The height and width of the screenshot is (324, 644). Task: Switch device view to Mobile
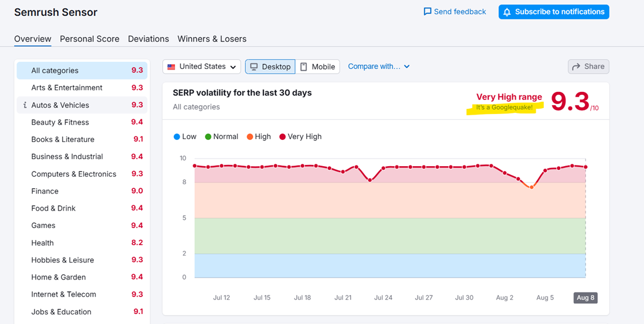[x=317, y=67]
